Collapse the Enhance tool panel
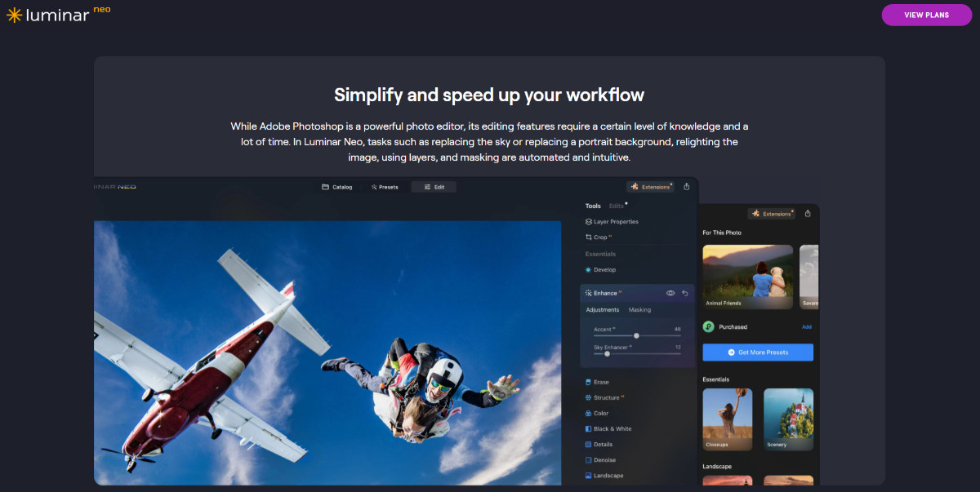Image resolution: width=980 pixels, height=492 pixels. (604, 293)
